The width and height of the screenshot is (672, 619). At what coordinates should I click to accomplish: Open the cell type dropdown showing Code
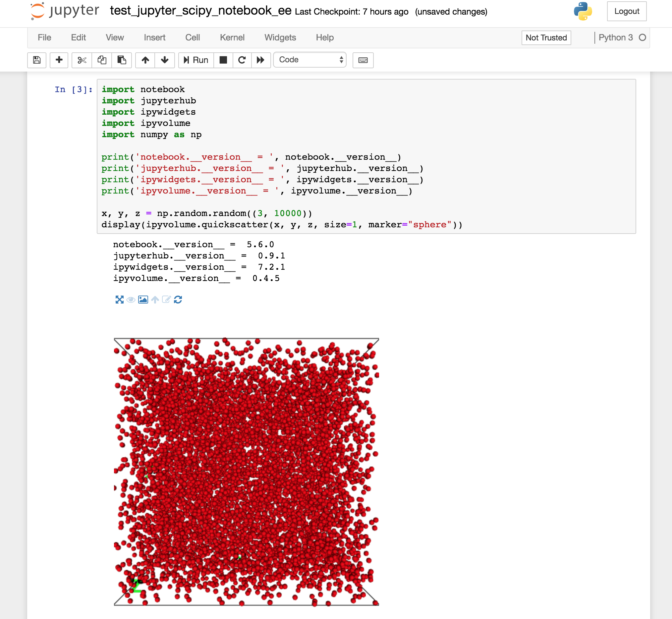(x=309, y=60)
